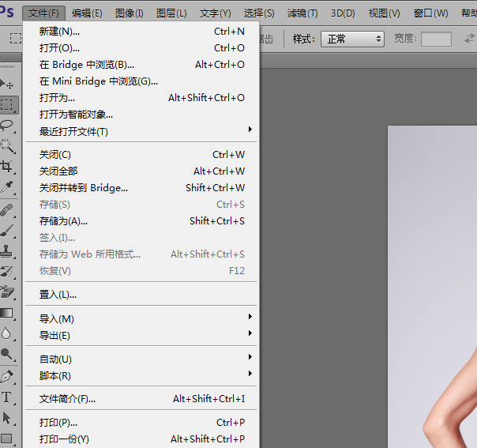Viewport: 477px width, 448px height.
Task: Select the Move tool
Action: (6, 84)
